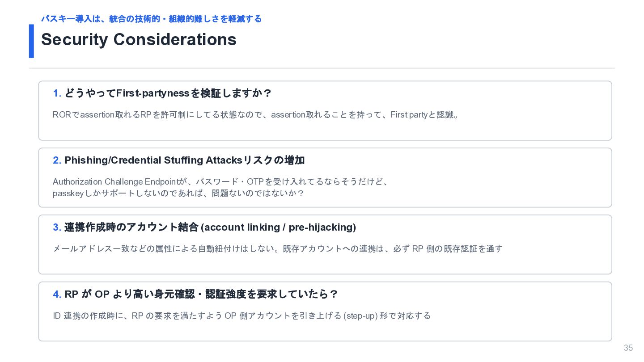644x362 pixels.
Task: Click the blue number '1.' in first card
Action: tap(57, 93)
